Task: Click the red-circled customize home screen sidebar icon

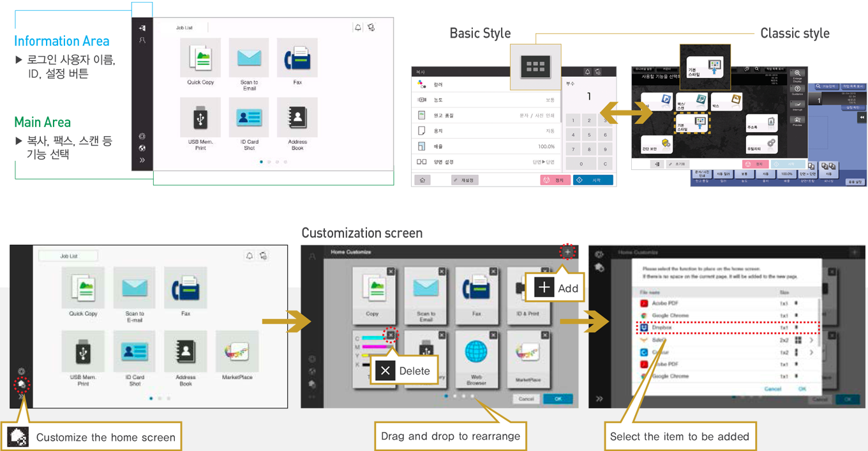Action: (22, 385)
